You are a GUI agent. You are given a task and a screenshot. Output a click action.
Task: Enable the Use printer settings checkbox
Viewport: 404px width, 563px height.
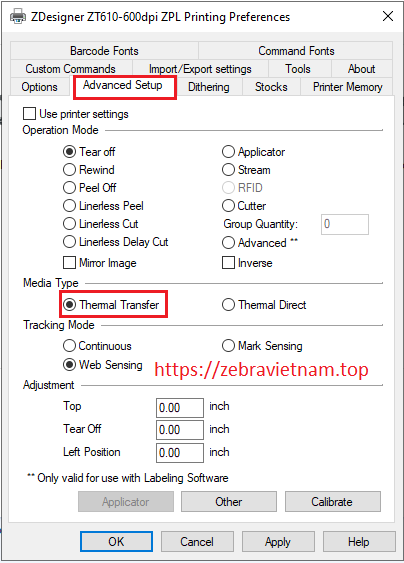tap(75, 114)
